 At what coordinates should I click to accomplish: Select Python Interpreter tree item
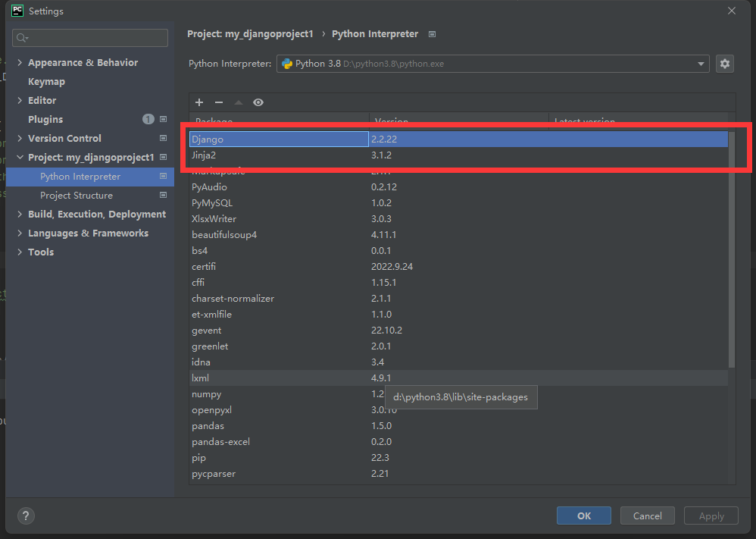tap(90, 177)
